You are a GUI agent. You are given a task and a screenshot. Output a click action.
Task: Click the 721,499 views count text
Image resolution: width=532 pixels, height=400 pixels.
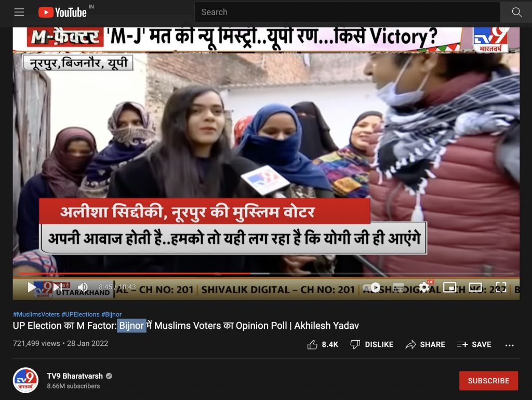(36, 343)
